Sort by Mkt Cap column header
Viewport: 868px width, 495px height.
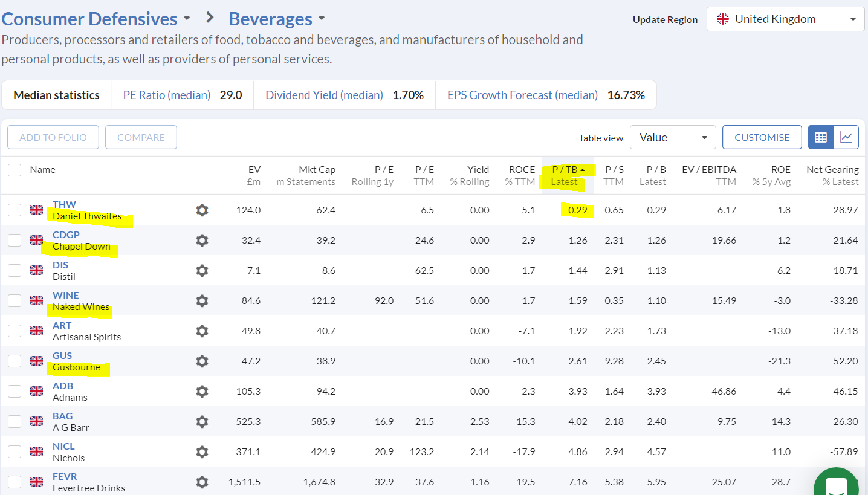[306, 175]
